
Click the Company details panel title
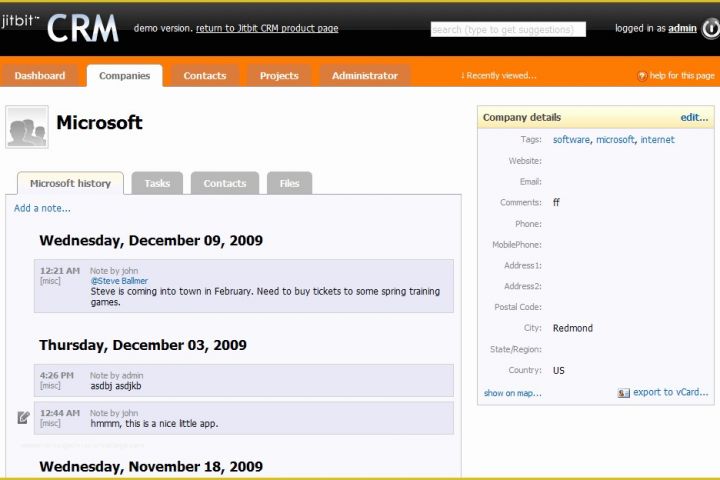point(522,117)
